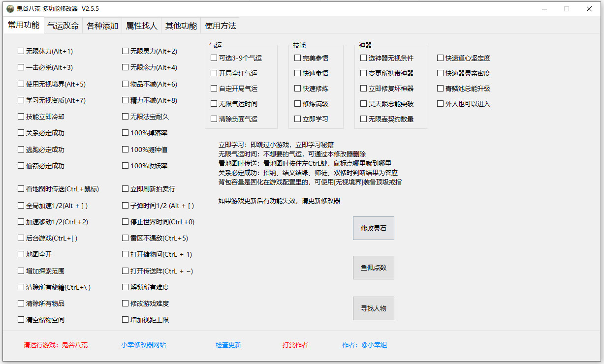Enable 无限灵力(Alt+2)
The height and width of the screenshot is (364, 604).
coord(126,51)
